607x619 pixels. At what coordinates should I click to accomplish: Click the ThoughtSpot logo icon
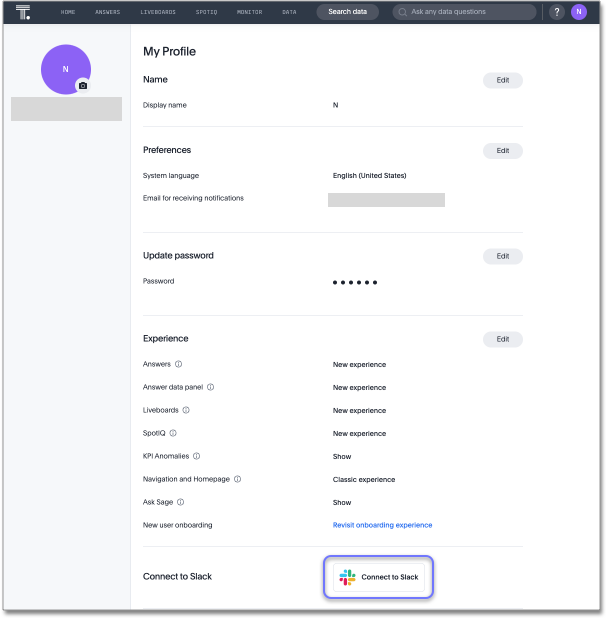(22, 12)
